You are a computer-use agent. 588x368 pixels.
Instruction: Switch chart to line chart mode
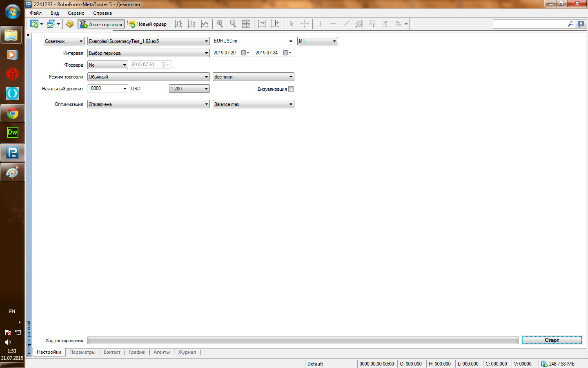click(x=205, y=24)
